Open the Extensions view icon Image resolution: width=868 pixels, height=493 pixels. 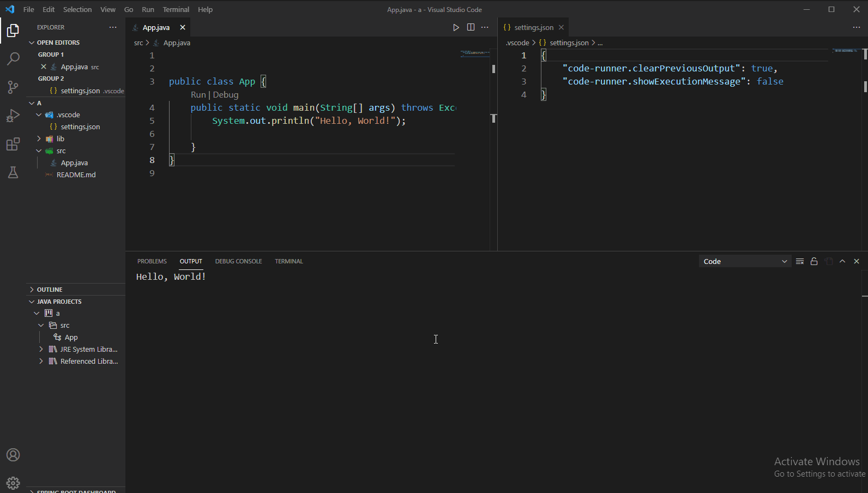pyautogui.click(x=13, y=144)
